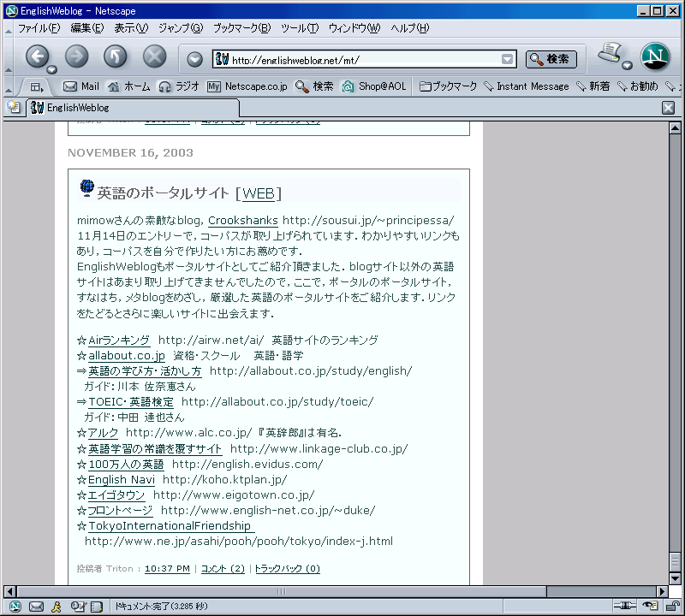Open the English Navi link
685x616 pixels.
tap(122, 480)
